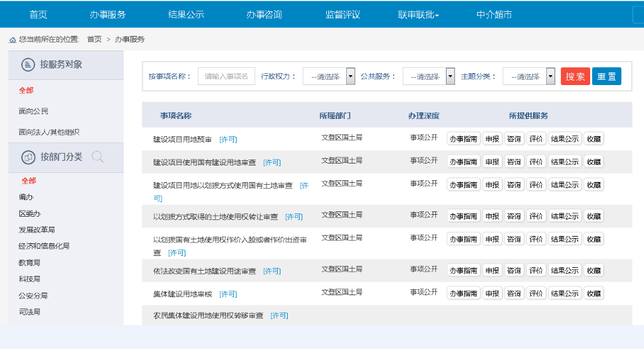Click 收藏 for 依法改变国有土地建设用途审查
Image resolution: width=644 pixels, height=349 pixels.
pyautogui.click(x=593, y=271)
